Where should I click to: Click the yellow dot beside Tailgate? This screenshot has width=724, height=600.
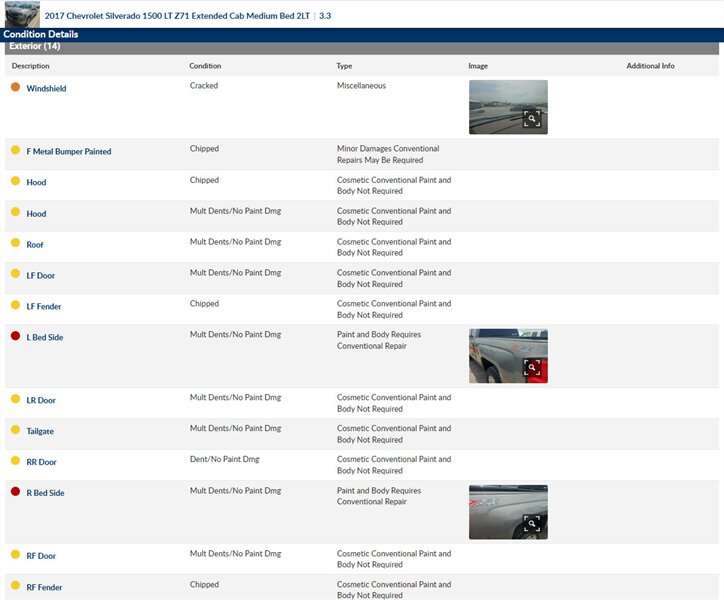[x=15, y=430]
